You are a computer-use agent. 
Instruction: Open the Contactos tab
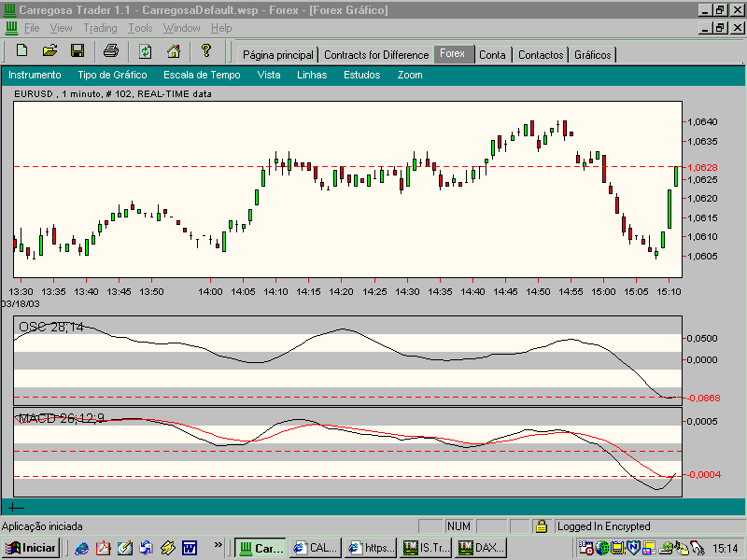point(541,55)
